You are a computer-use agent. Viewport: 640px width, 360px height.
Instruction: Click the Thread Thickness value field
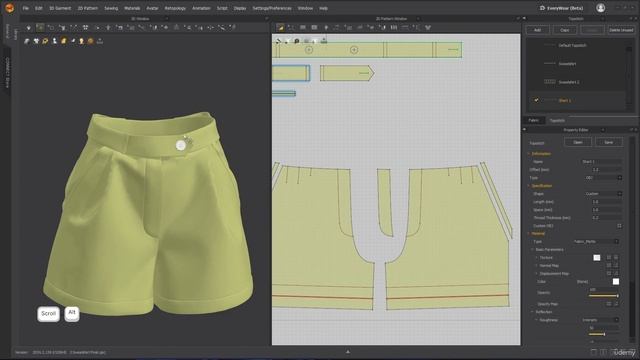[x=606, y=218]
